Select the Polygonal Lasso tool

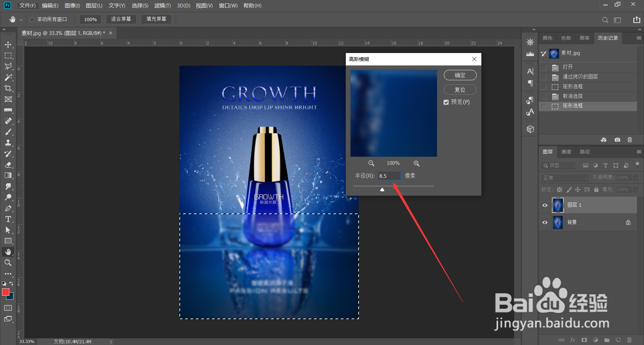[x=8, y=66]
